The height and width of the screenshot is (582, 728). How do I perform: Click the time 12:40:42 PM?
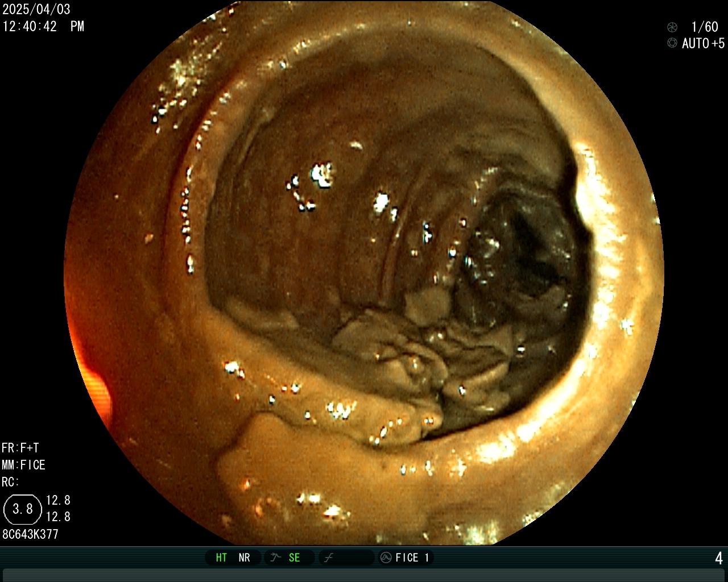(43, 26)
